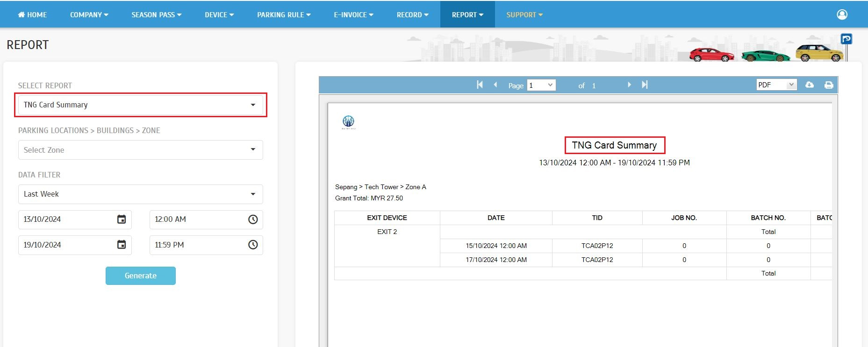Image resolution: width=868 pixels, height=347 pixels.
Task: Open the PDF export format dropdown
Action: pos(776,85)
